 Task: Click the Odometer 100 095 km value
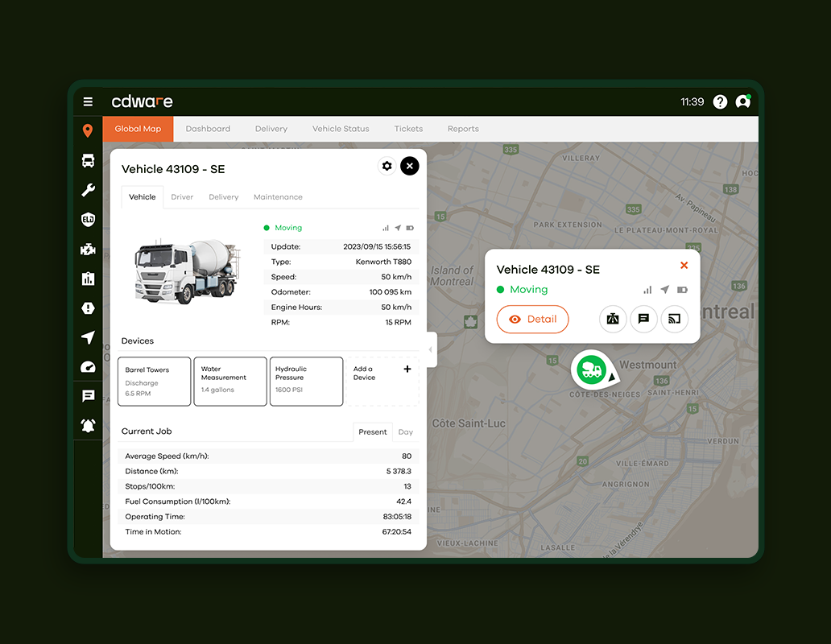(390, 291)
